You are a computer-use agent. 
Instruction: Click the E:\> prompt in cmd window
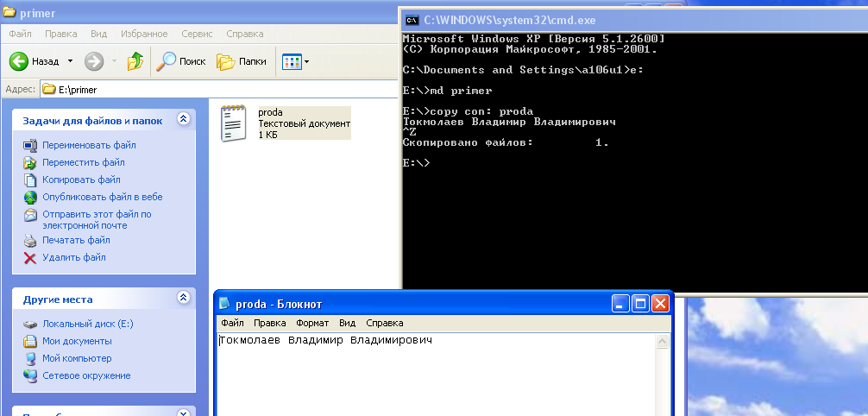(x=416, y=163)
